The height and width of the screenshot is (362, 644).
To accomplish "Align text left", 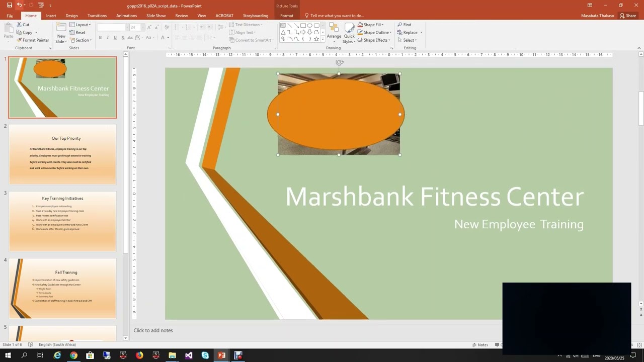I will 177,38.
